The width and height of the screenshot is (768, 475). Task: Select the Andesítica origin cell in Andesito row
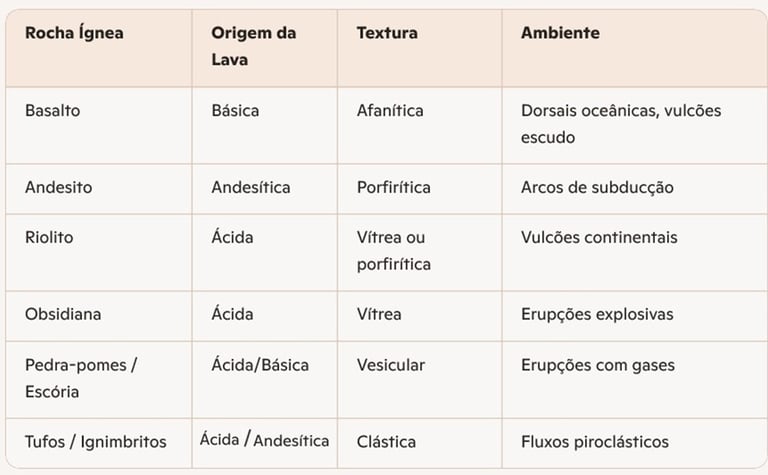tap(251, 188)
